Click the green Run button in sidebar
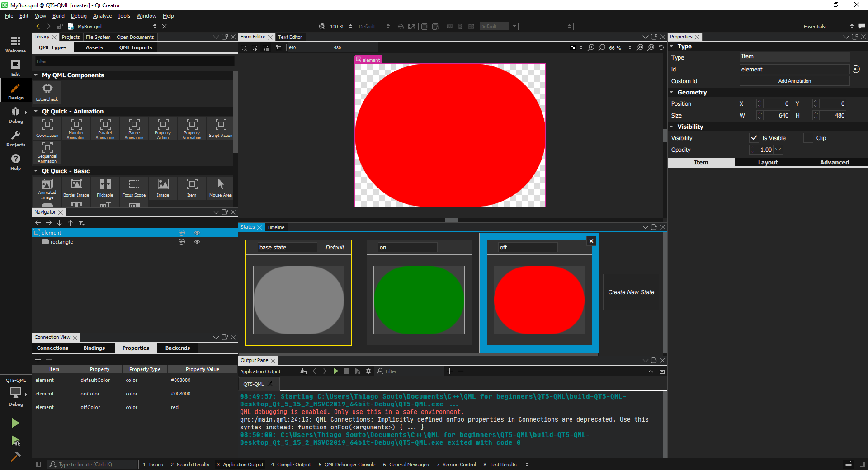 coord(15,423)
